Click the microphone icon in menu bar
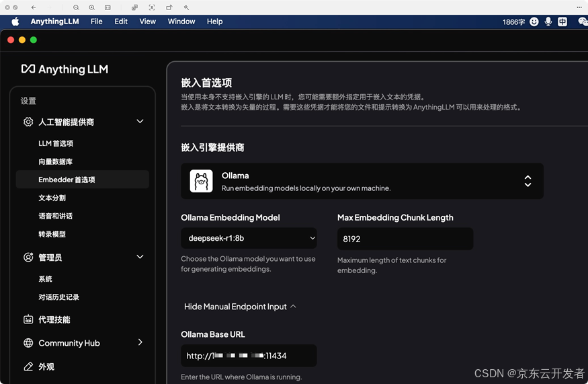 click(548, 22)
